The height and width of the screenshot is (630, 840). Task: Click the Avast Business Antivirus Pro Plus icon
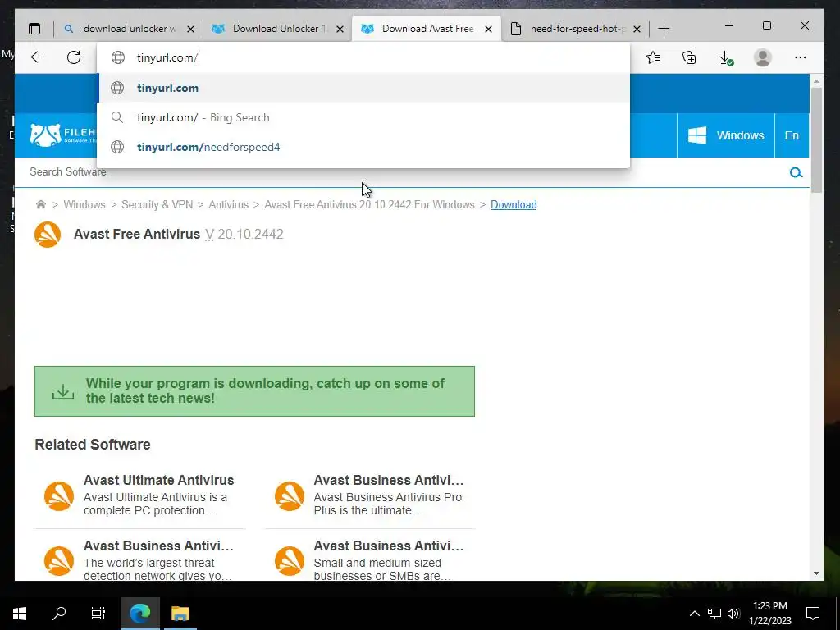290,496
